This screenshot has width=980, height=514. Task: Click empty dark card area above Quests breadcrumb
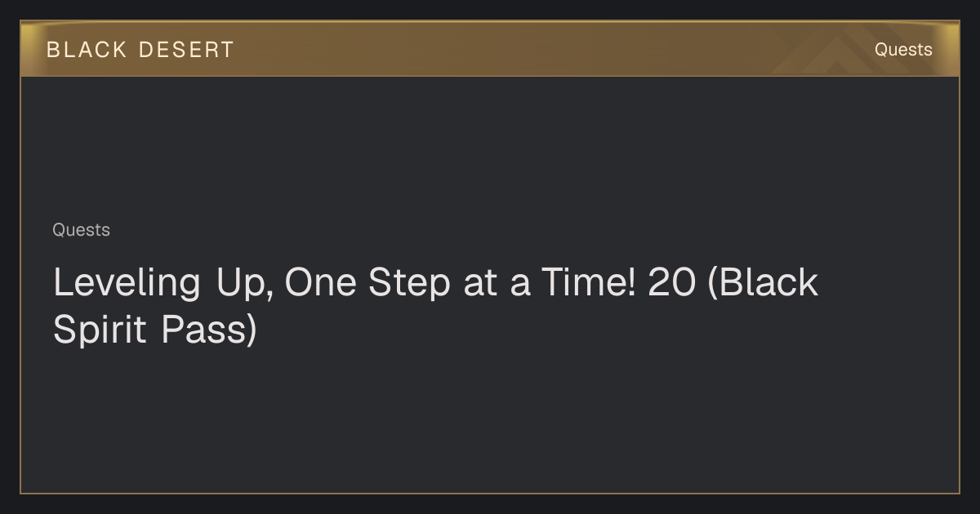(x=490, y=147)
